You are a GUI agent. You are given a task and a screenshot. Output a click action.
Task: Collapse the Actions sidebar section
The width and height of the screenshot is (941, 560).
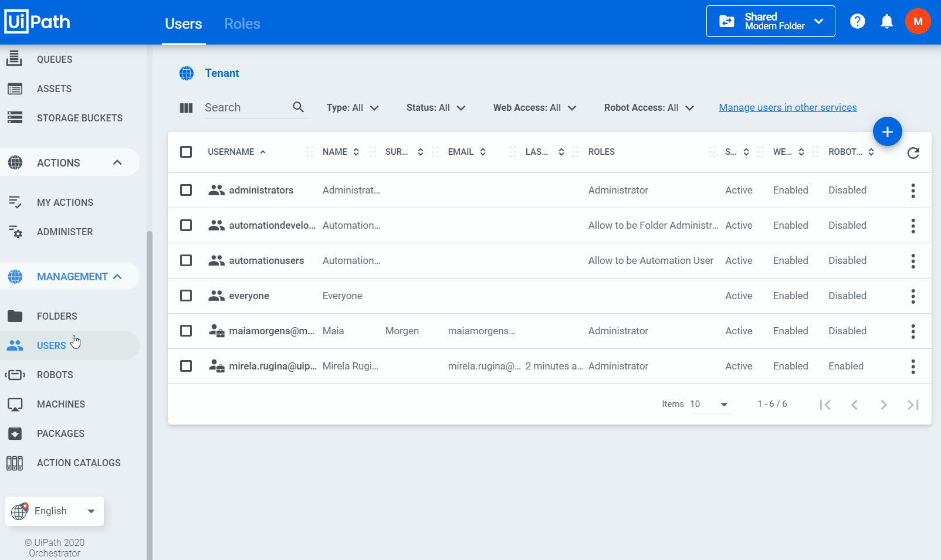[x=117, y=162]
